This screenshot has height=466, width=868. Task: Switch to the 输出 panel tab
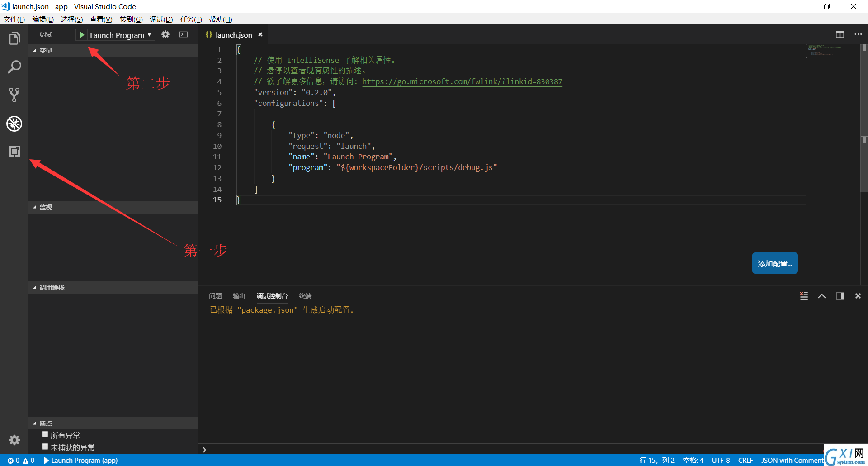(239, 296)
